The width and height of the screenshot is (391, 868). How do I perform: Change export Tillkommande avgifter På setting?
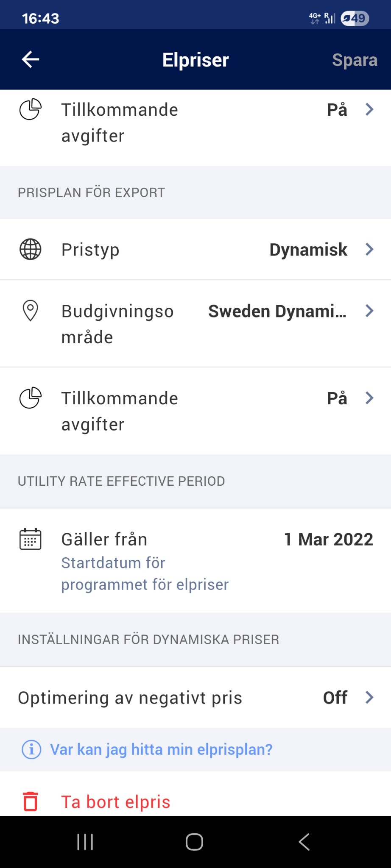(337, 398)
